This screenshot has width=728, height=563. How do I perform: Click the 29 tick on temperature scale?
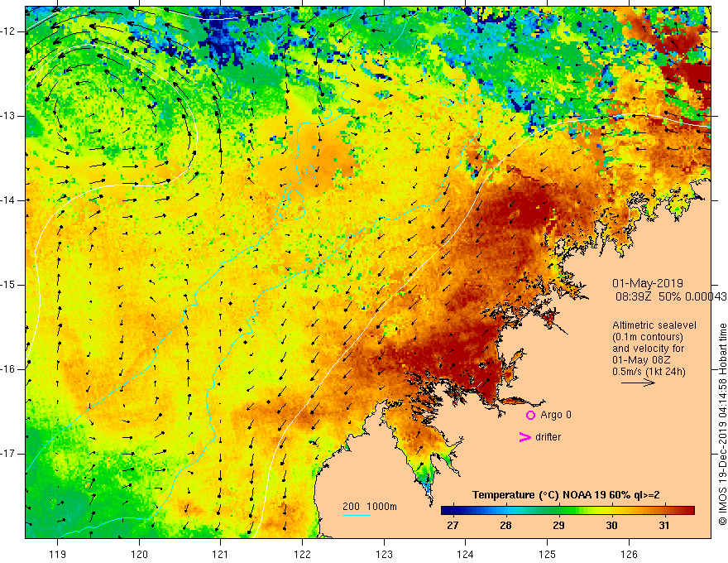558,526
